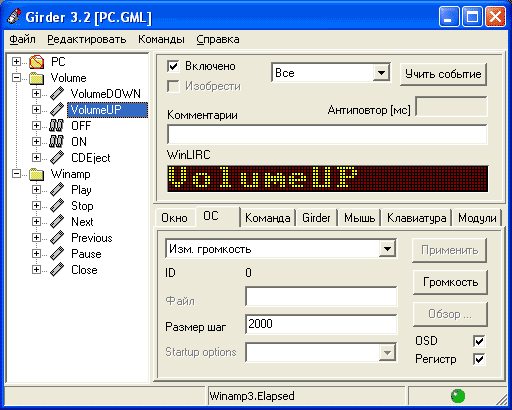
Task: Open the Редактировать menu
Action: point(87,39)
